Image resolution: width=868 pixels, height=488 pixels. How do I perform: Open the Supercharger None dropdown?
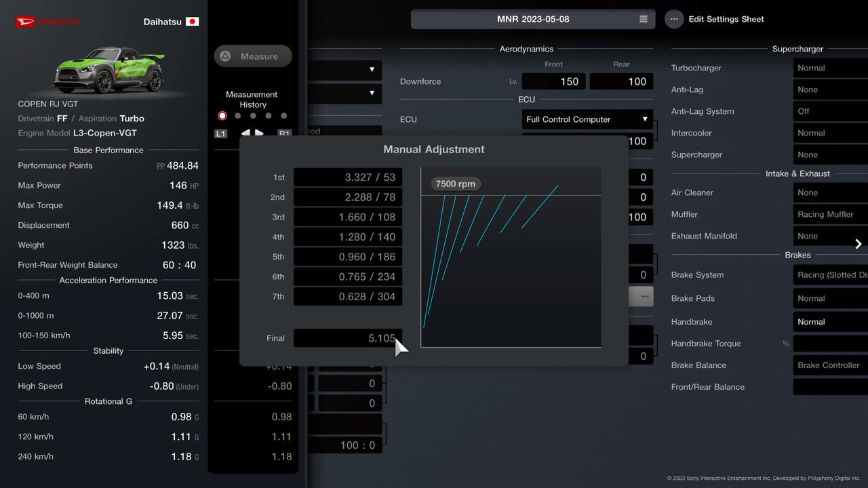coord(830,155)
